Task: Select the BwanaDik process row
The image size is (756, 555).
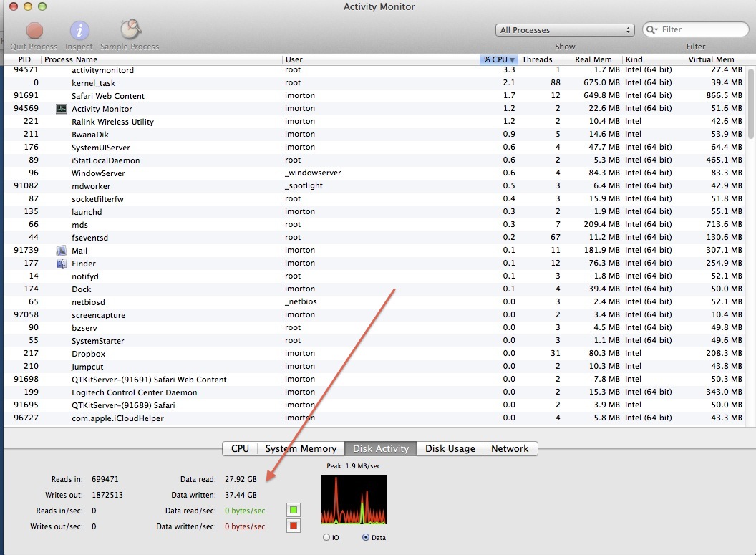Action: click(374, 135)
